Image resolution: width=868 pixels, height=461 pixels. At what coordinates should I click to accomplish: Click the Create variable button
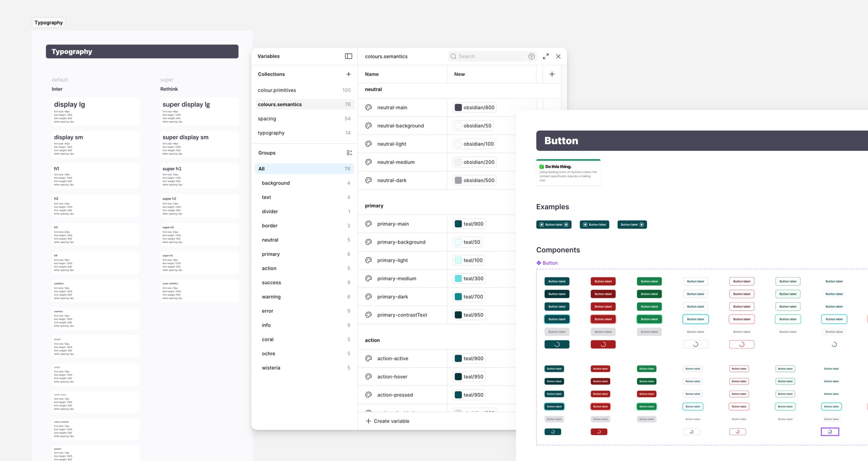[x=387, y=421]
